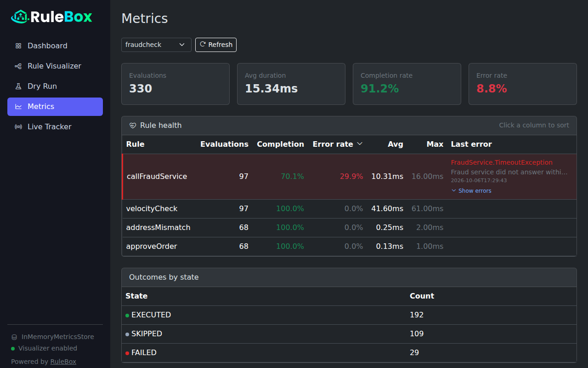Click the green Visualizer enabled status dot

tap(13, 349)
